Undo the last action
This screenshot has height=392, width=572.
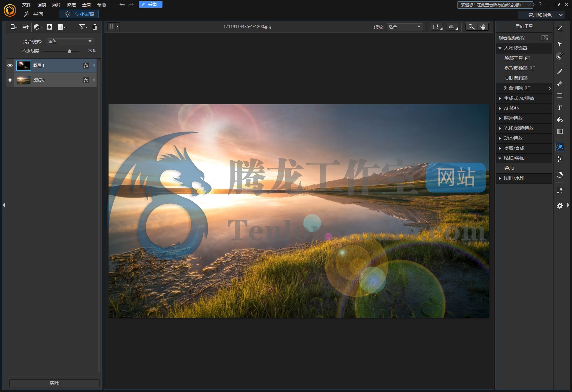point(122,5)
